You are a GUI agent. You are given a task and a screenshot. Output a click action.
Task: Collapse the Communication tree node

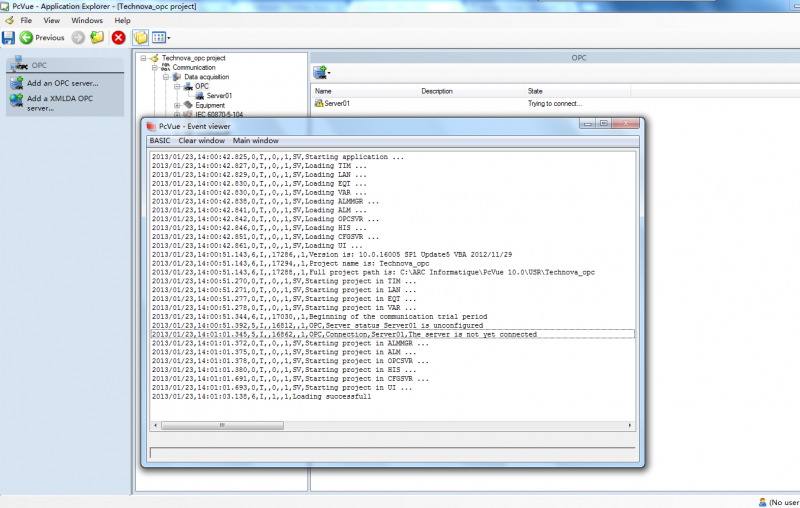pos(155,67)
